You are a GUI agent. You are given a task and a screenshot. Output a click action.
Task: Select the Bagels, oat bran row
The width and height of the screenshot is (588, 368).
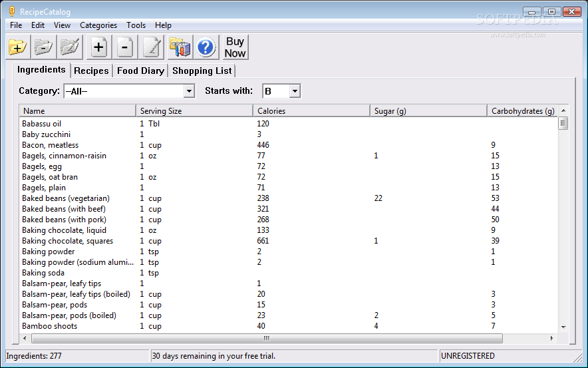click(289, 177)
